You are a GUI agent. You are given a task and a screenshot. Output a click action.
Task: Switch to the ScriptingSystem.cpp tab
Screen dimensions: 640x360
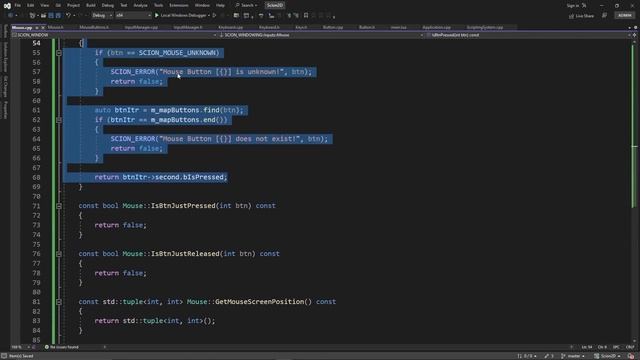pos(485,27)
